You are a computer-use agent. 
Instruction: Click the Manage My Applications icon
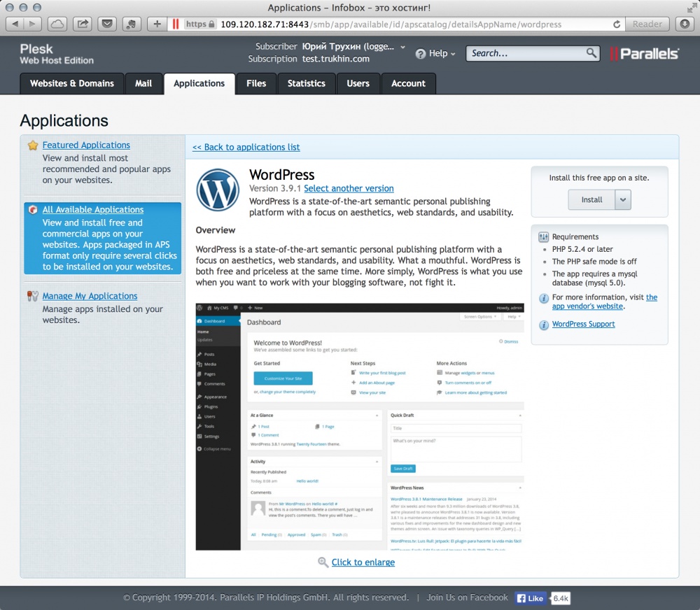31,296
